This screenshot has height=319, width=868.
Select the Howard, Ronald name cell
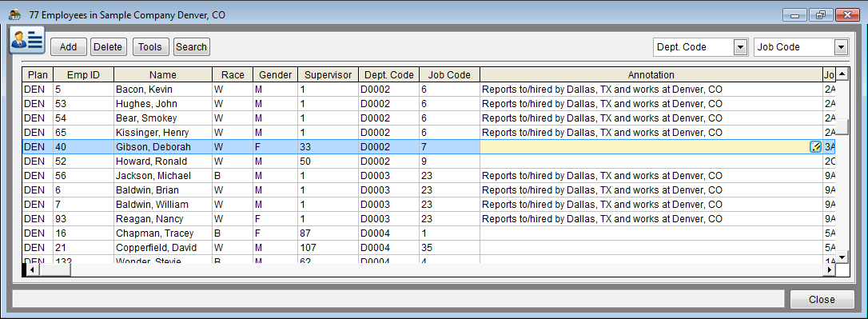click(x=163, y=161)
